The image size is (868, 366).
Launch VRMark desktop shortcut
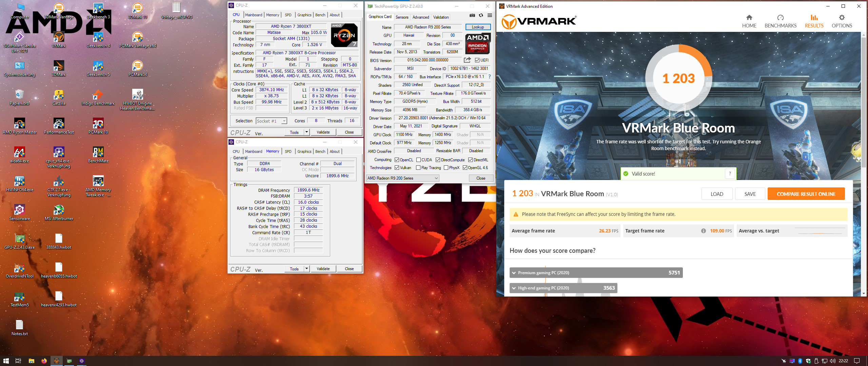[59, 40]
